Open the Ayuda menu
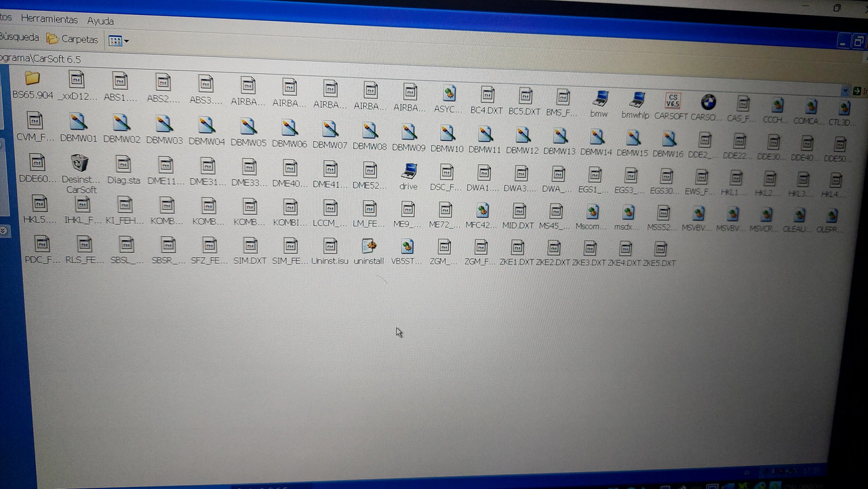Image resolution: width=868 pixels, height=489 pixels. 100,21
